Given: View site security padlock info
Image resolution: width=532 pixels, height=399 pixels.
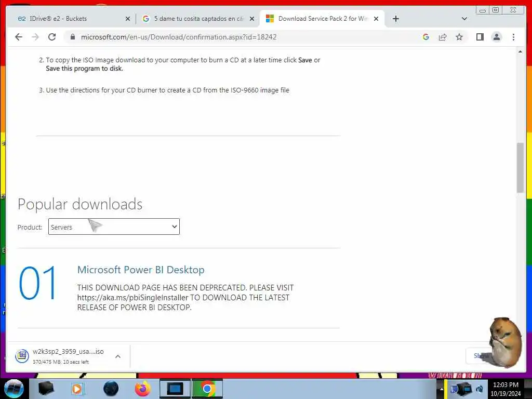Looking at the screenshot, I should click(73, 37).
